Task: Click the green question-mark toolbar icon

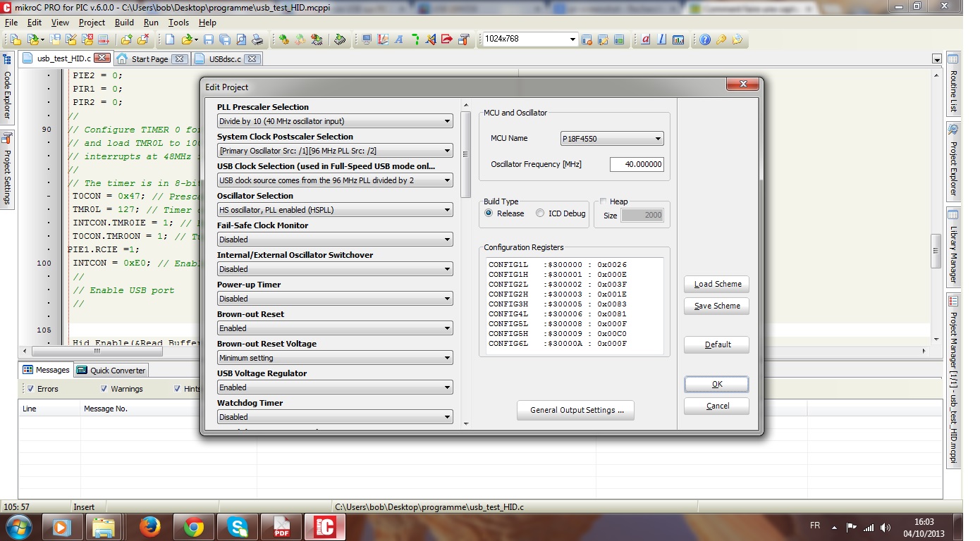Action: point(415,39)
